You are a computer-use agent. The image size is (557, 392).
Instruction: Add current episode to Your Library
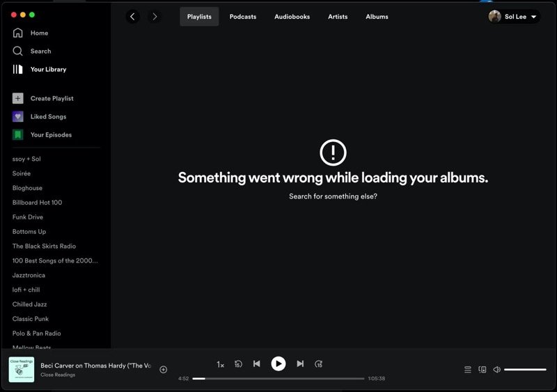164,370
